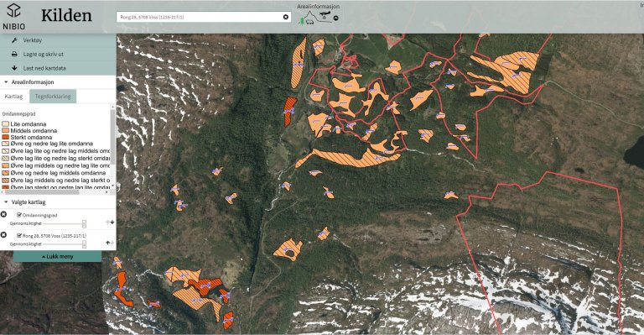Uncheck the Omdanningsgrad layer checkbox
This screenshot has height=335, width=644.
click(x=19, y=215)
